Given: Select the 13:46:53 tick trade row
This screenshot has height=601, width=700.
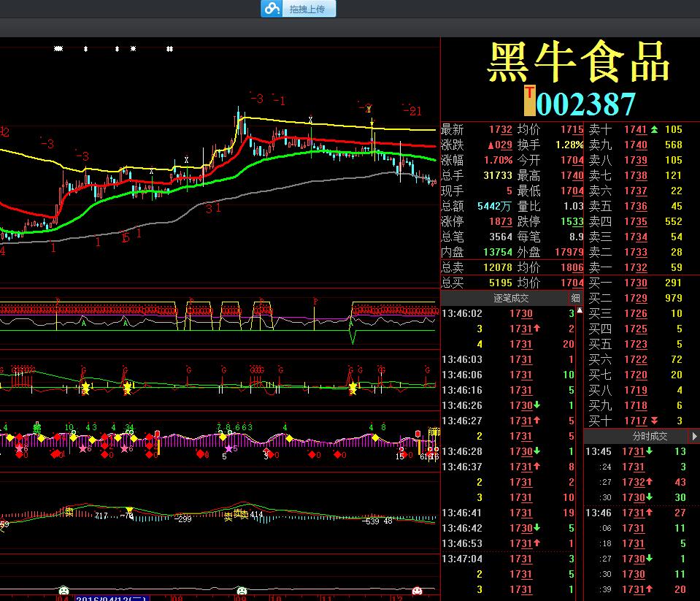Looking at the screenshot, I should click(508, 543).
